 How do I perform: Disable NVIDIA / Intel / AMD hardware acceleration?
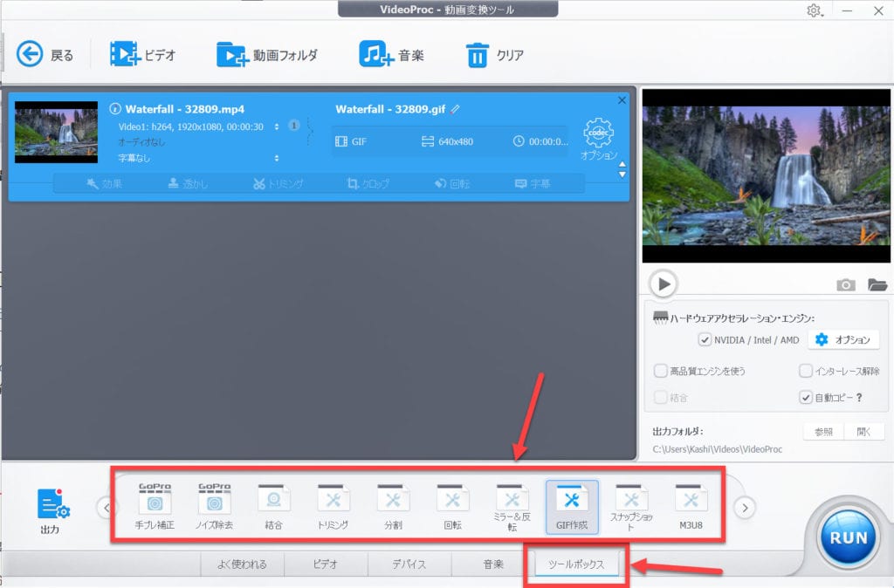click(x=705, y=339)
